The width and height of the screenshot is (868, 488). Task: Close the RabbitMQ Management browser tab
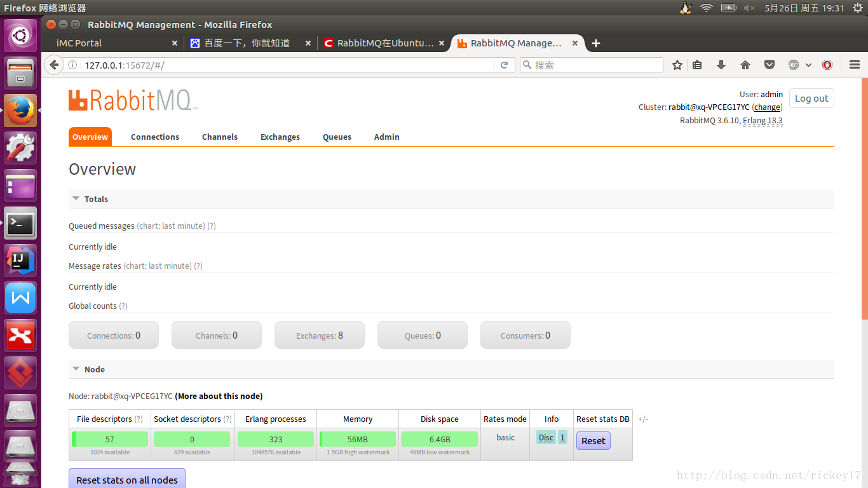(575, 43)
